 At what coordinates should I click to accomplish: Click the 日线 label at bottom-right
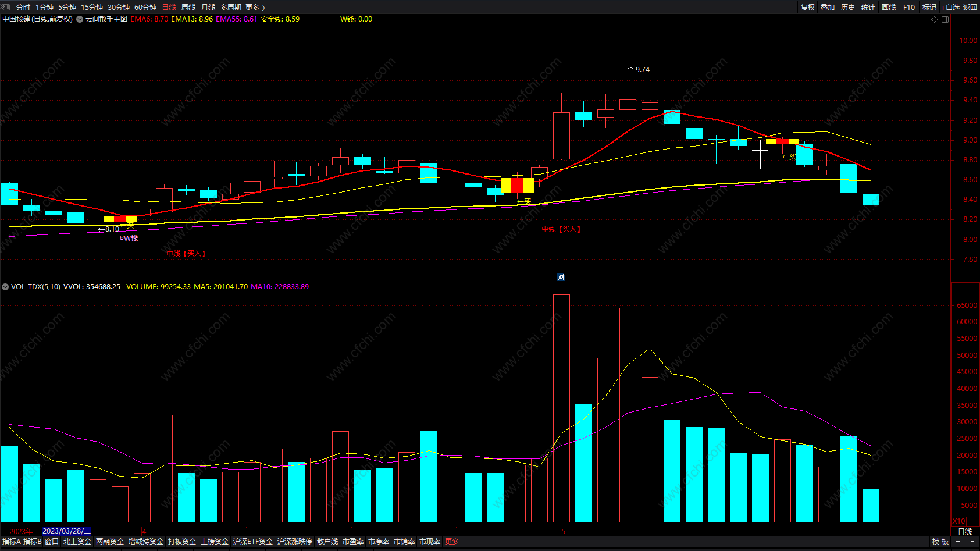(x=965, y=532)
